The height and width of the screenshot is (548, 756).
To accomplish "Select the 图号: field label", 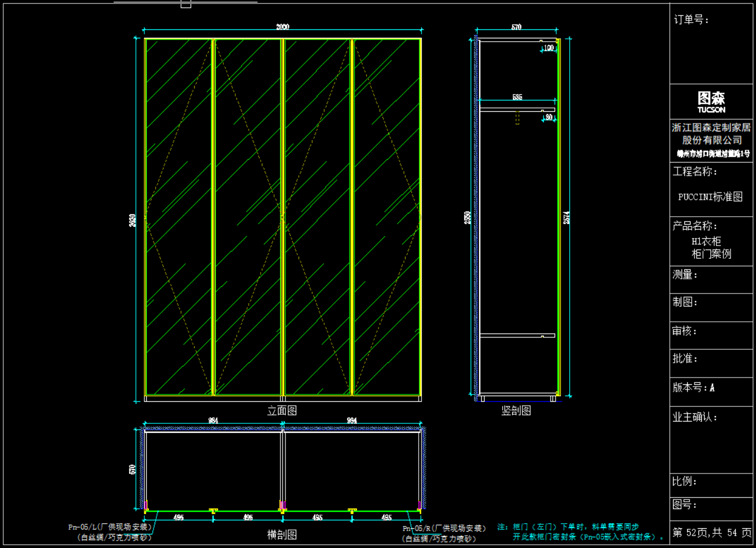I will pyautogui.click(x=685, y=505).
